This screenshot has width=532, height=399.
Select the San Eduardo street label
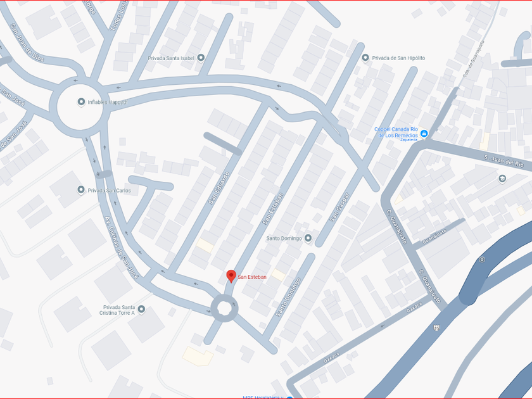(x=219, y=188)
